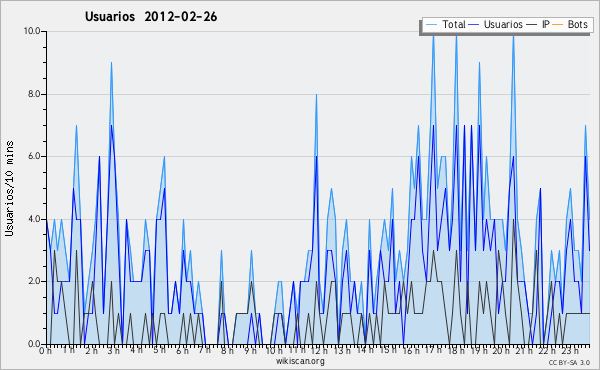
Task: Click the '4.0' y-axis value
Action: click(x=34, y=219)
